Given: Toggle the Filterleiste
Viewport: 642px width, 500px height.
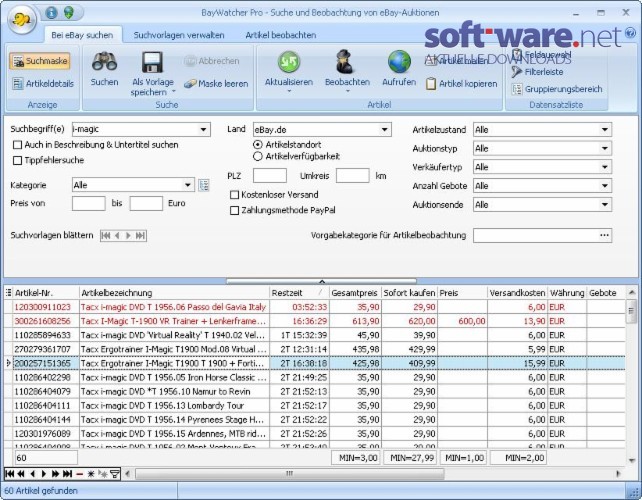Looking at the screenshot, I should 537,72.
